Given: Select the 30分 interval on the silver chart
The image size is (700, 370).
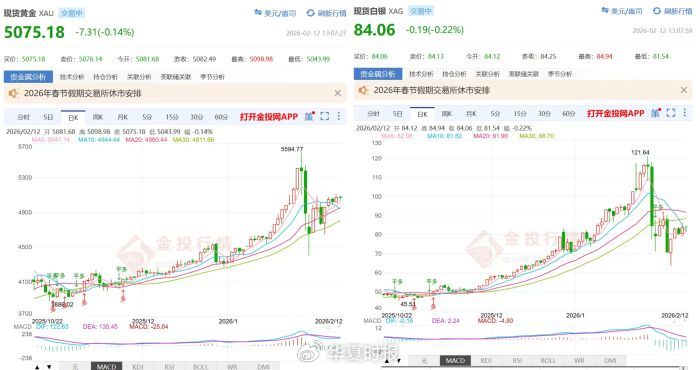Looking at the screenshot, I should (544, 114).
